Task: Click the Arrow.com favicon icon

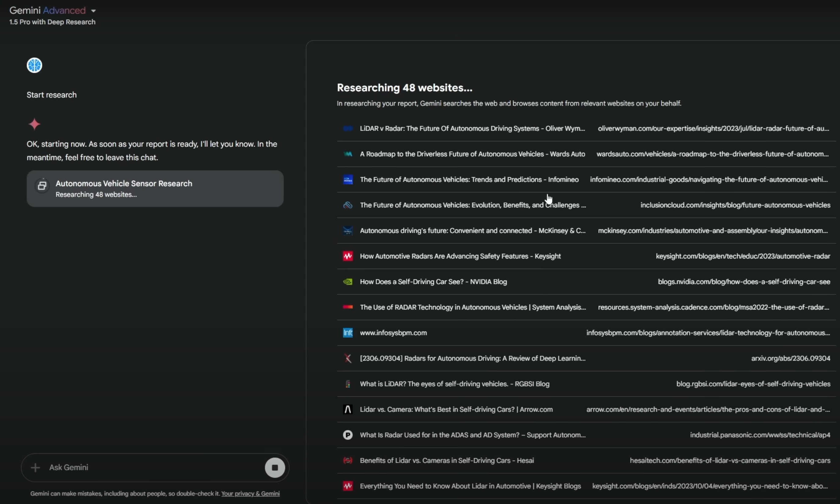Action: 348,409
